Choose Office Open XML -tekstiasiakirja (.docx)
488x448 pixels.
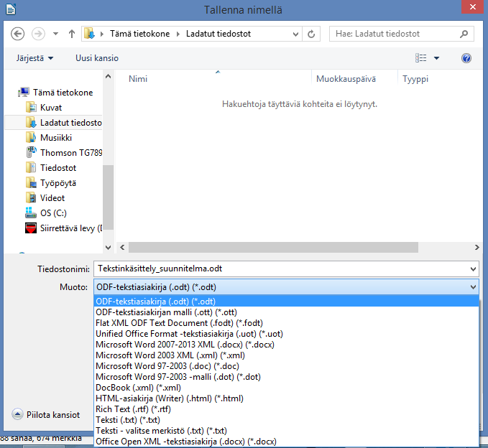pyautogui.click(x=286, y=442)
